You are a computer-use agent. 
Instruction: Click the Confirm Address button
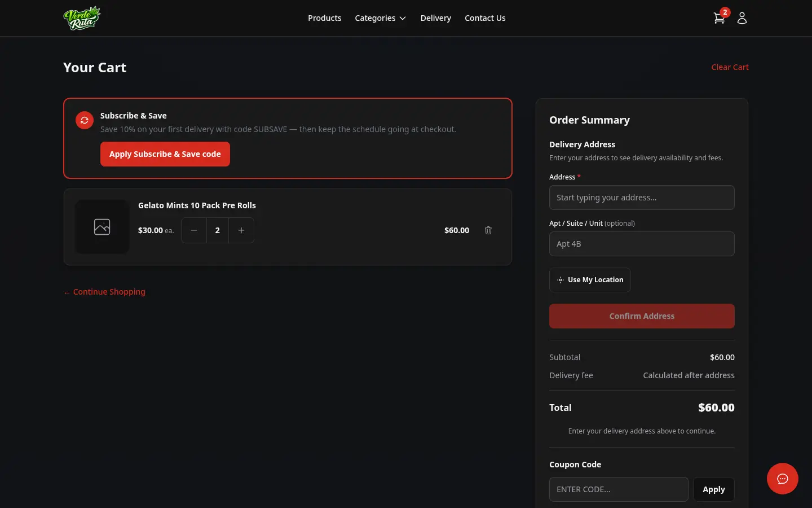642,316
